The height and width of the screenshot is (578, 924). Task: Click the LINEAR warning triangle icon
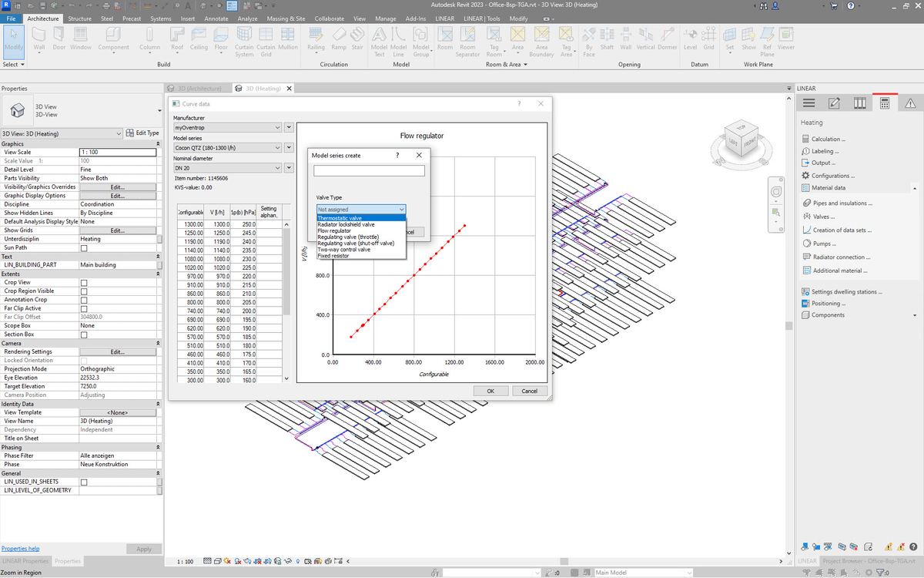910,103
